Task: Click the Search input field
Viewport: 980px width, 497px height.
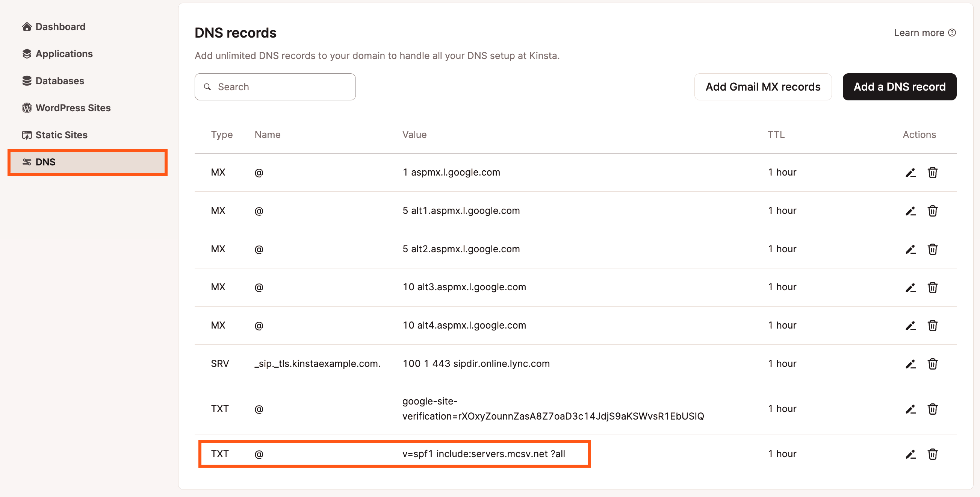Action: coord(275,87)
